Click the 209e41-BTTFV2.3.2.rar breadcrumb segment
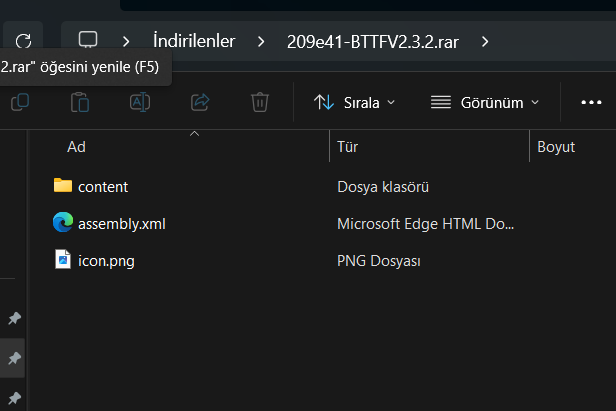Viewport: 616px width, 411px height. (x=373, y=41)
